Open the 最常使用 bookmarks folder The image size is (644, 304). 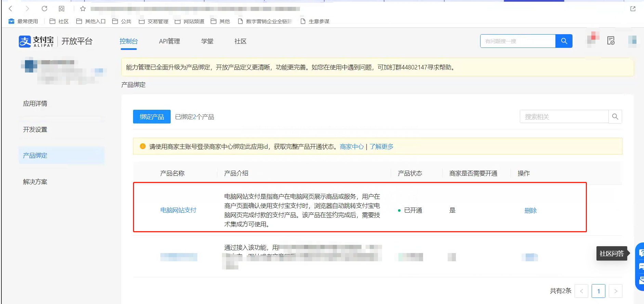pos(23,21)
